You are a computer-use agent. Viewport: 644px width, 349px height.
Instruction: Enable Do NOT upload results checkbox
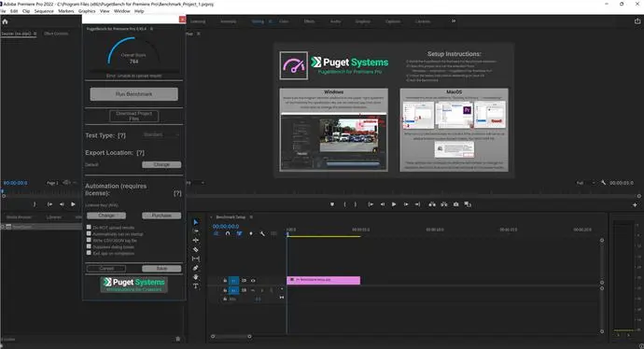[89, 227]
